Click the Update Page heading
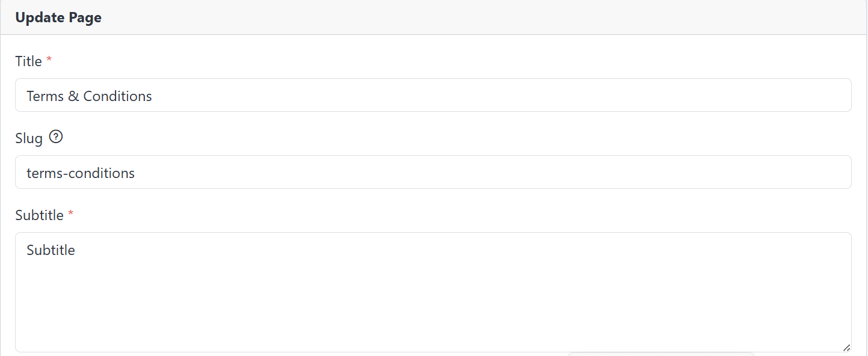 [58, 17]
